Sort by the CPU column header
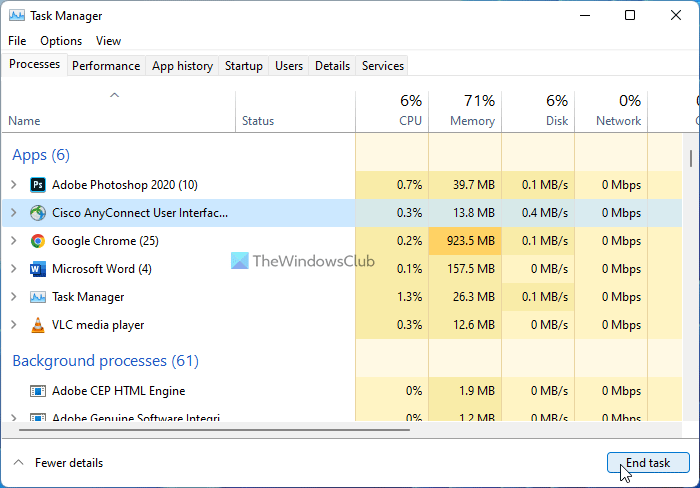Image resolution: width=700 pixels, height=488 pixels. (x=392, y=112)
